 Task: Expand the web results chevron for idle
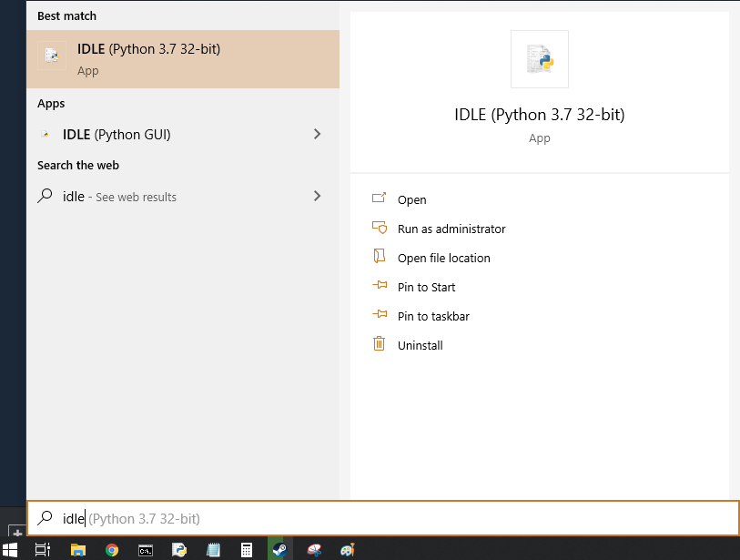317,196
